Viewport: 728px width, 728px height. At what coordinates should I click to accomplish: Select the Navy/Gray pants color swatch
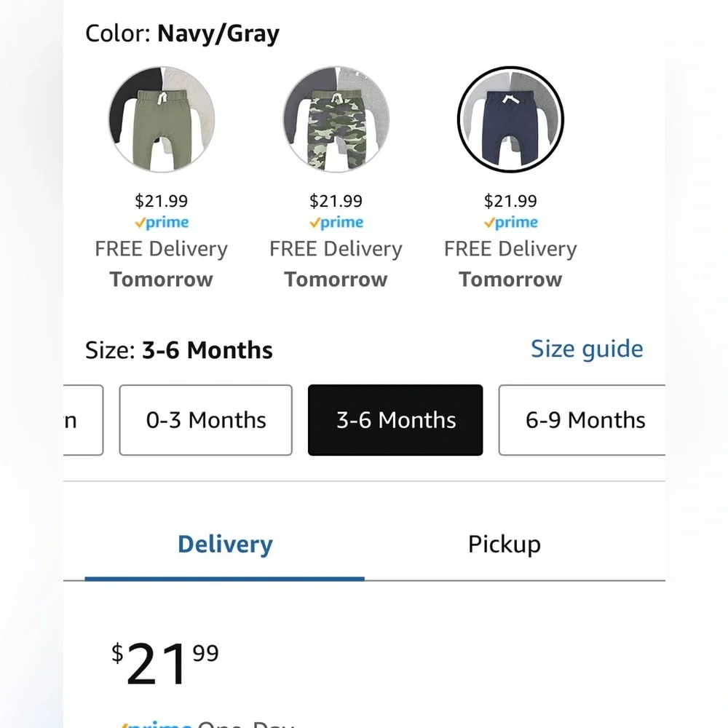point(510,120)
